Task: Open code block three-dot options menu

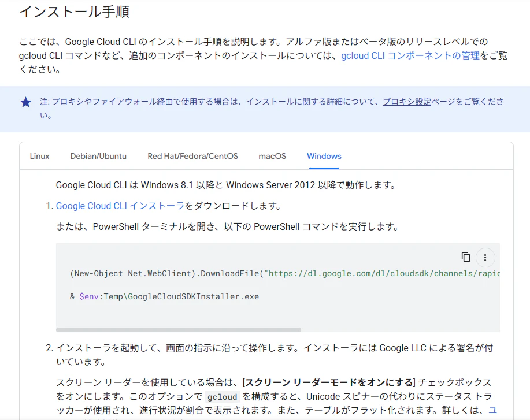Action: coord(485,258)
